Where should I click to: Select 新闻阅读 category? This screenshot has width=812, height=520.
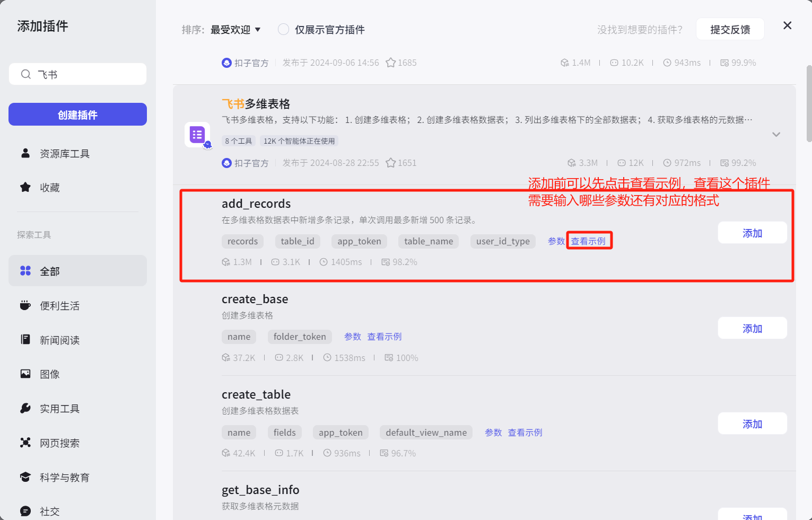coord(77,340)
